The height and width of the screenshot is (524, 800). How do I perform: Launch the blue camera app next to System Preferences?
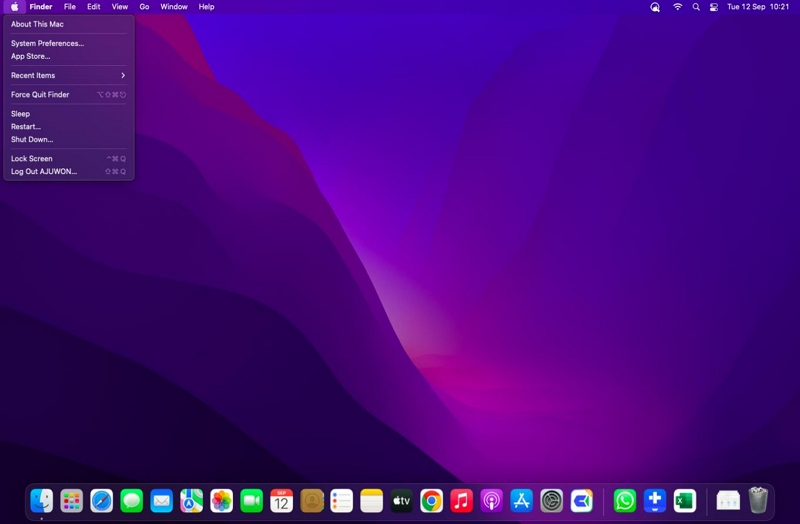pyautogui.click(x=582, y=501)
